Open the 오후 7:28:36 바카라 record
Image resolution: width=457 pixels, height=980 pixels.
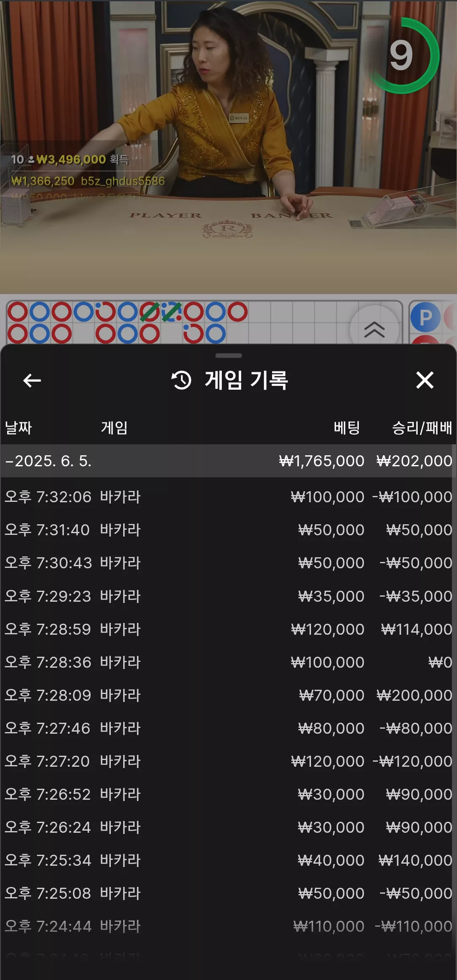[228, 662]
